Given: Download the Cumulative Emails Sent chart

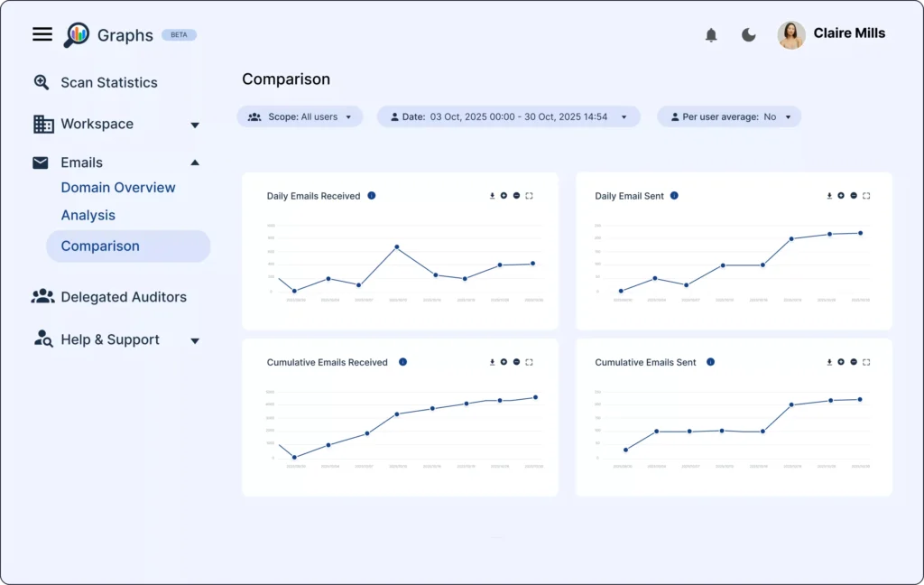Looking at the screenshot, I should 829,362.
